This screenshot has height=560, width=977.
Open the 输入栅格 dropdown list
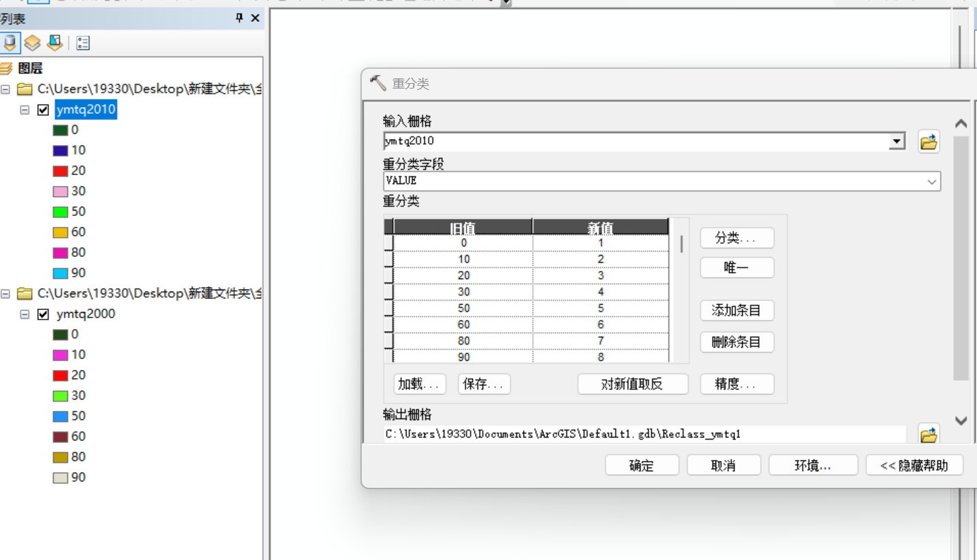898,142
